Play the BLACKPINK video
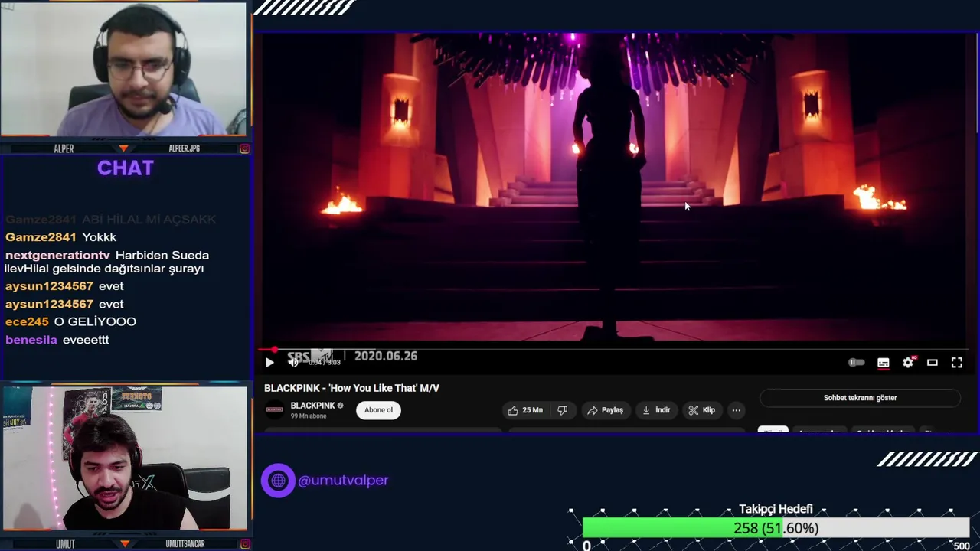980x551 pixels. coord(269,363)
